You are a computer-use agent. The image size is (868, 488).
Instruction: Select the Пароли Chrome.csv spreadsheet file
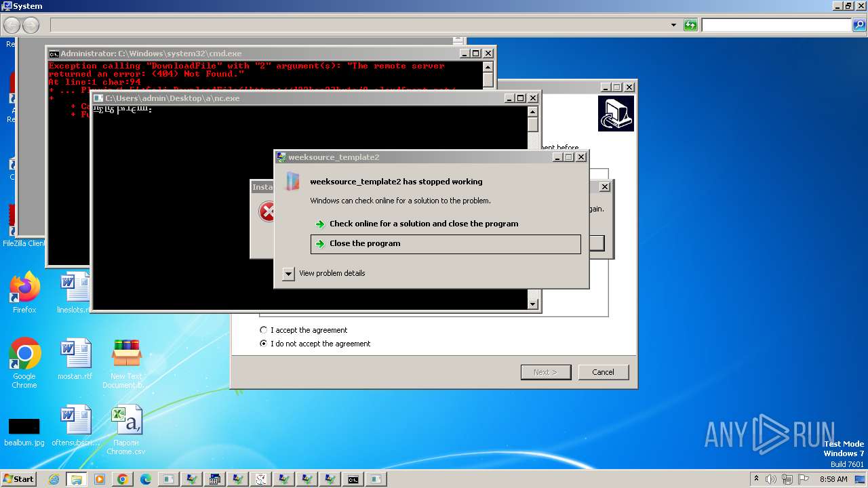[126, 430]
